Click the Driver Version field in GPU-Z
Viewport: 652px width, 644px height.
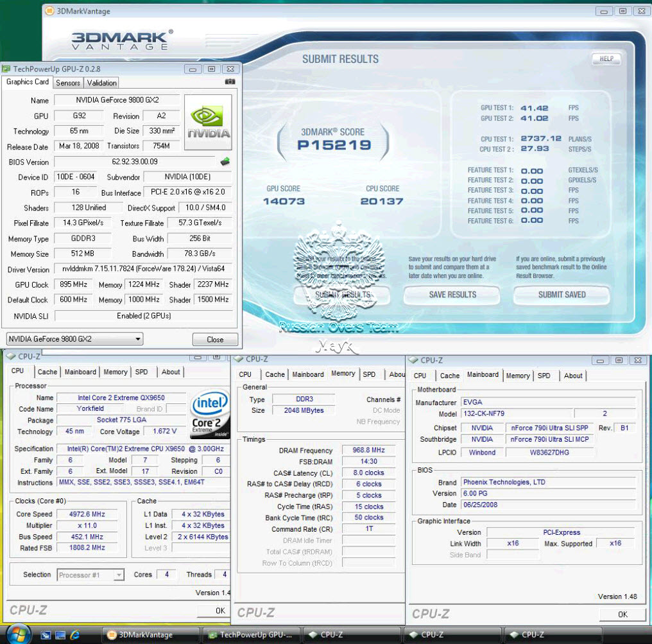(144, 269)
